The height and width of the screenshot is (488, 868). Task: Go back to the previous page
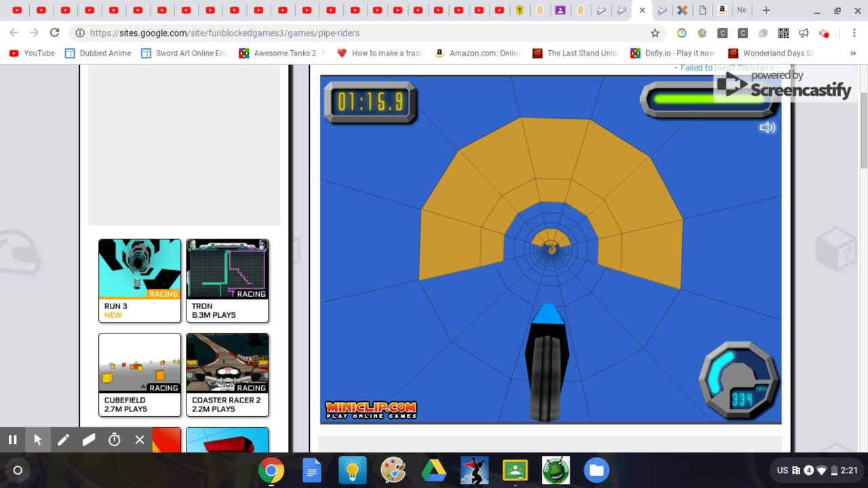click(x=14, y=33)
